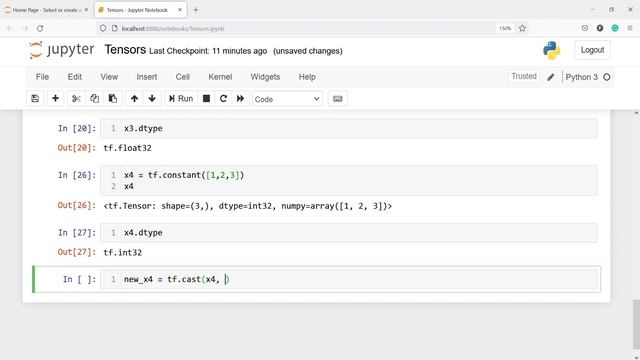
Task: Move selected cell down arrow
Action: 152,99
